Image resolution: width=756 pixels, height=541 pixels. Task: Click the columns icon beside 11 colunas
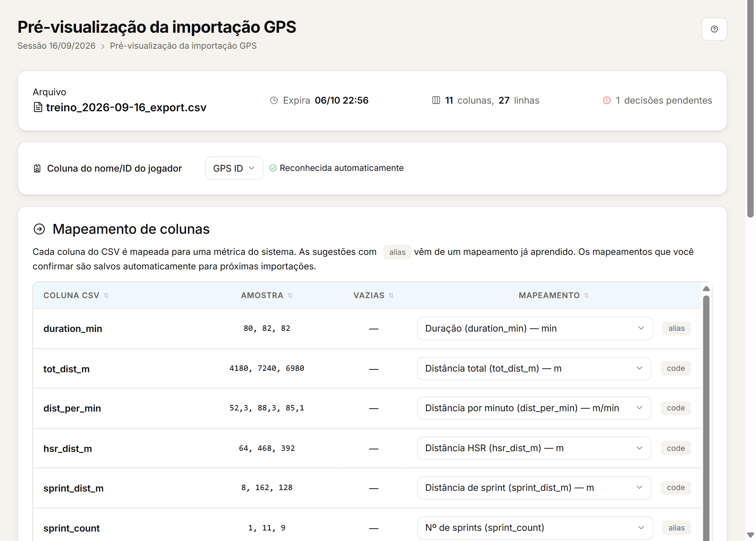pyautogui.click(x=436, y=100)
